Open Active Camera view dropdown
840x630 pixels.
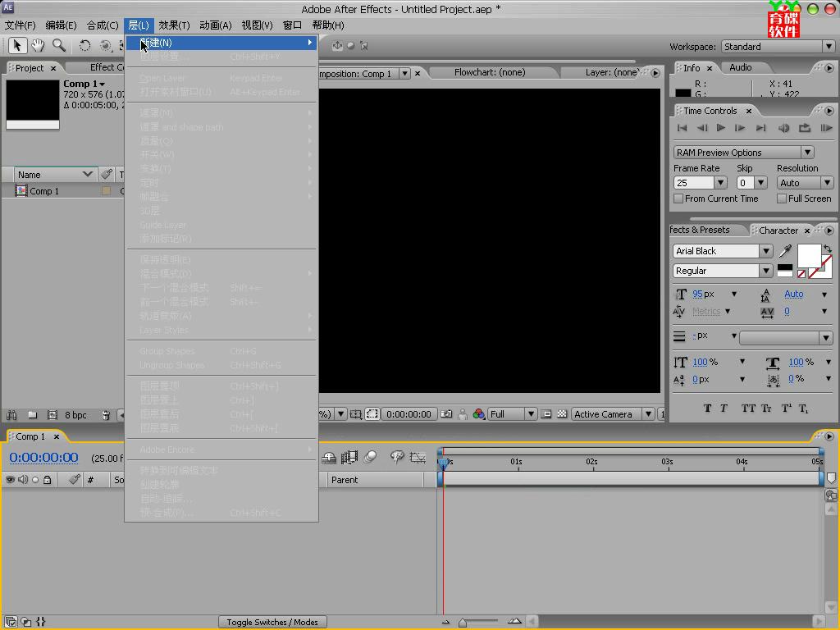tap(612, 414)
